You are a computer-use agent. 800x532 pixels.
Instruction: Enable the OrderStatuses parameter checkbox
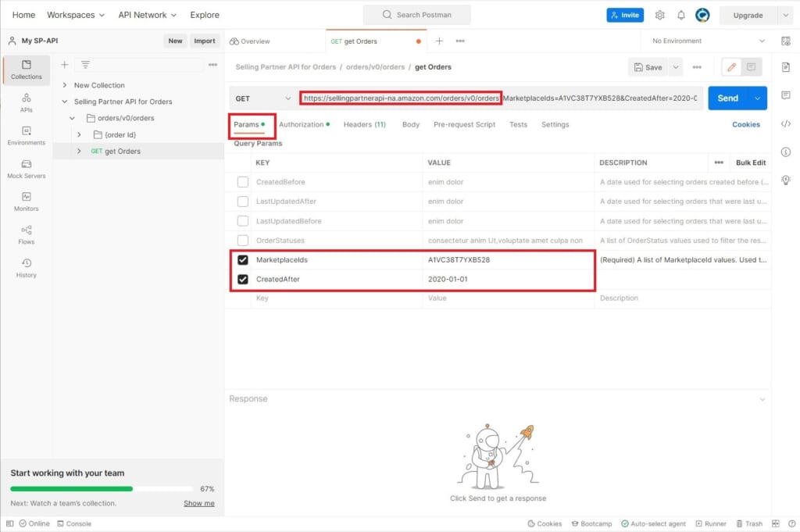tap(243, 241)
